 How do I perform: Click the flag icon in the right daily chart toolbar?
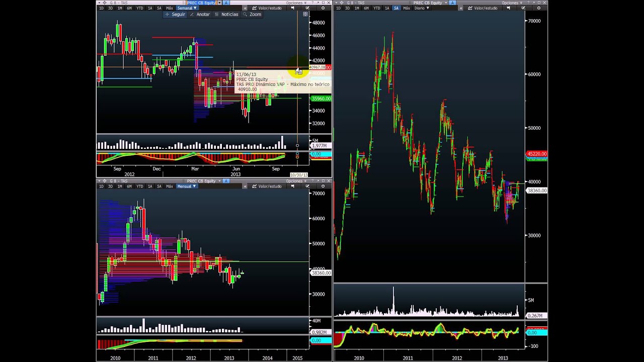pos(509,8)
